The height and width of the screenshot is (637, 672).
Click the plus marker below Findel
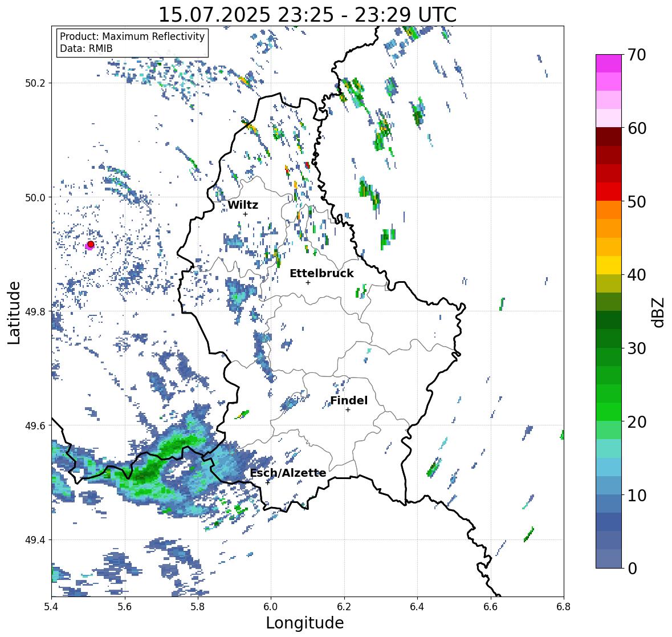tap(348, 410)
